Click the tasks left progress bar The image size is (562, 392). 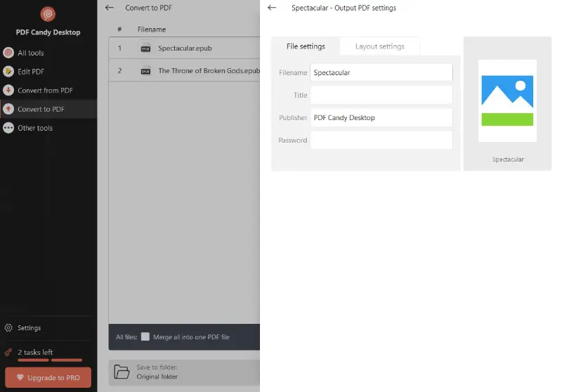coord(50,360)
